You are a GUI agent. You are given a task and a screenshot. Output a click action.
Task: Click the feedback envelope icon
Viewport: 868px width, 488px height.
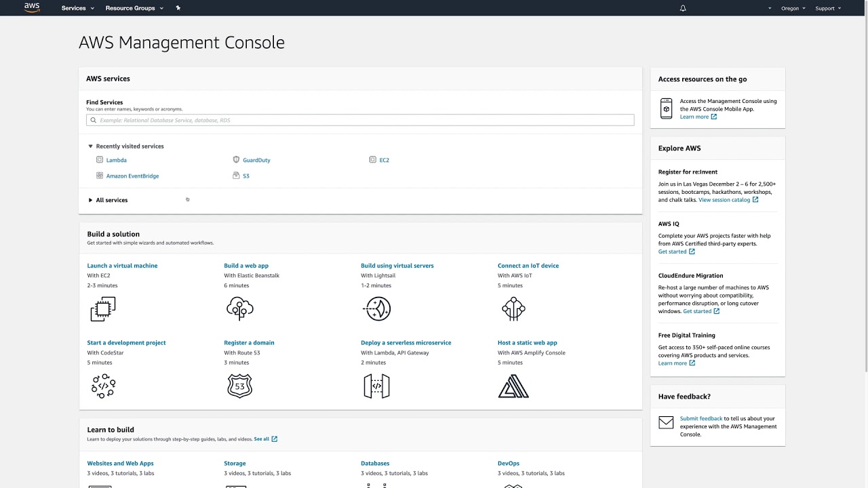pos(666,422)
